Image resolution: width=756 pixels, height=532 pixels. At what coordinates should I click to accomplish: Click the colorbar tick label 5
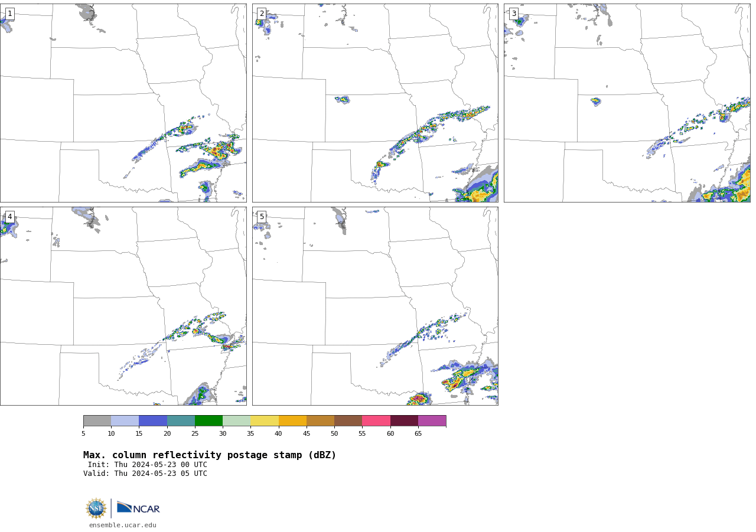tap(83, 434)
